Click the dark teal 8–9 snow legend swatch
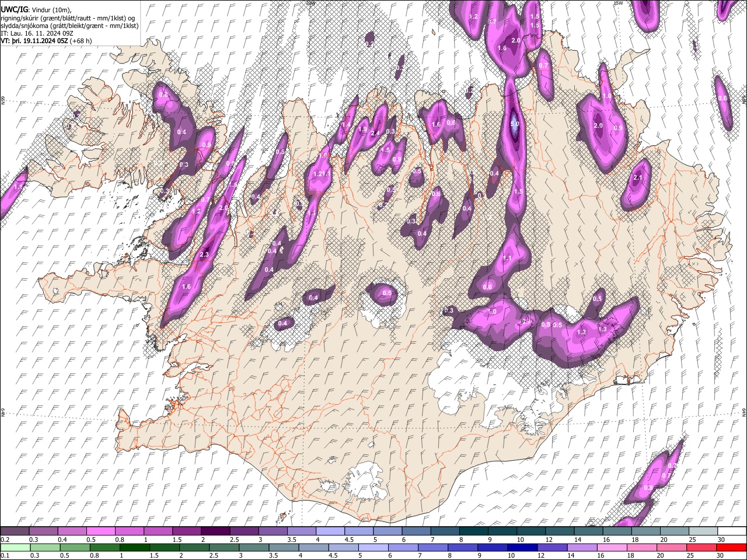The width and height of the screenshot is (747, 560). click(x=473, y=531)
